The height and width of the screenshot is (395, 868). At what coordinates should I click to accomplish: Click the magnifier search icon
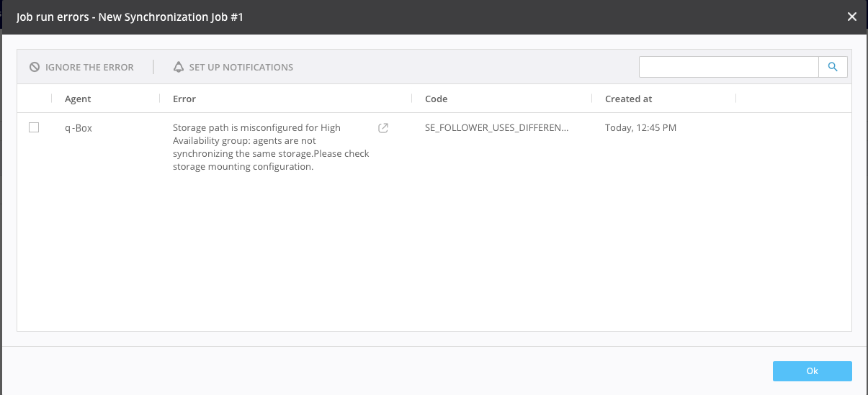(833, 67)
